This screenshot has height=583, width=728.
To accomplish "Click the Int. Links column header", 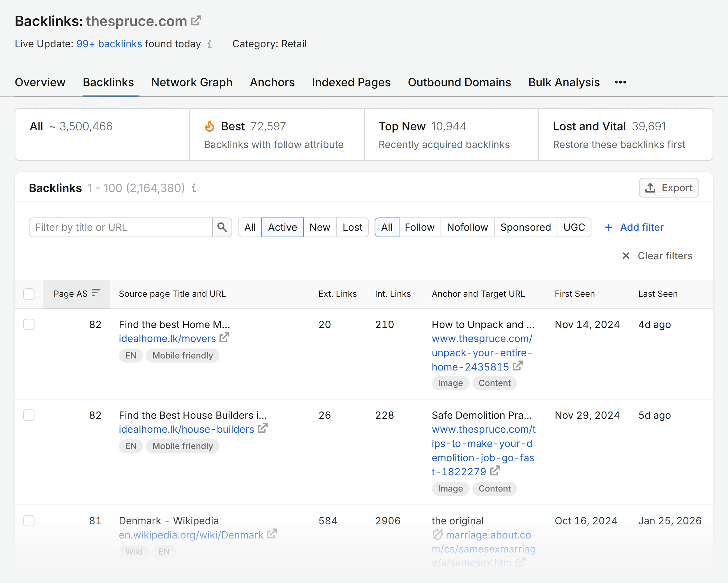I will (393, 294).
